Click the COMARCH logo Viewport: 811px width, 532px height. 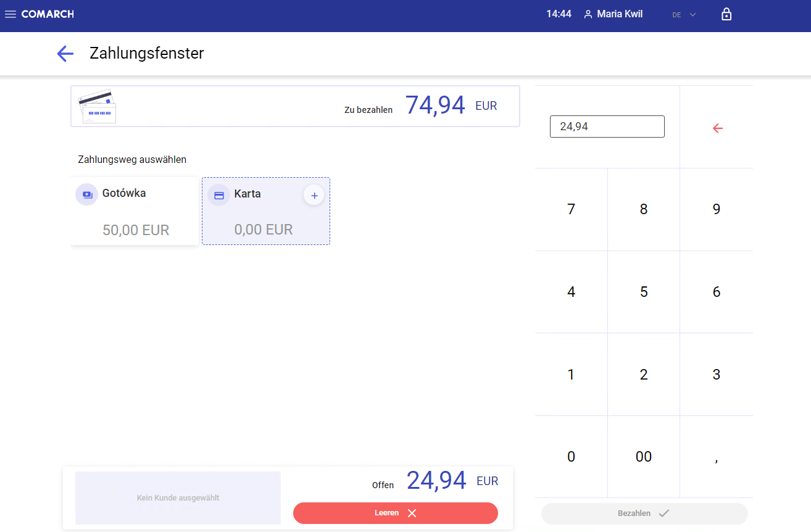(48, 14)
